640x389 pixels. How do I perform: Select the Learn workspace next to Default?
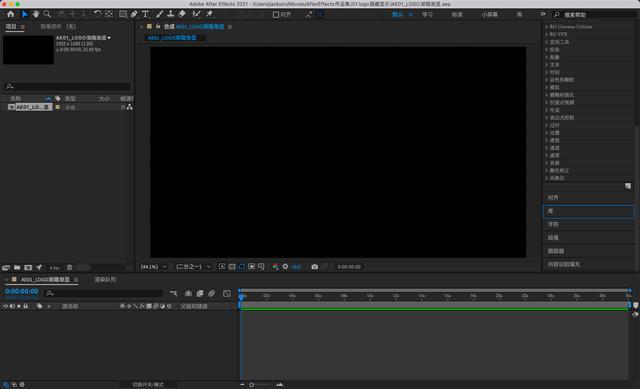coord(427,14)
